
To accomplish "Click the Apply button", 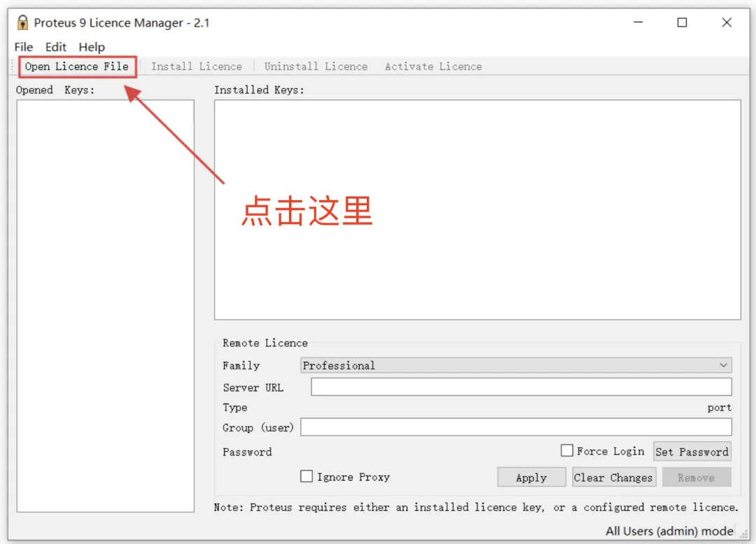I will click(x=531, y=477).
